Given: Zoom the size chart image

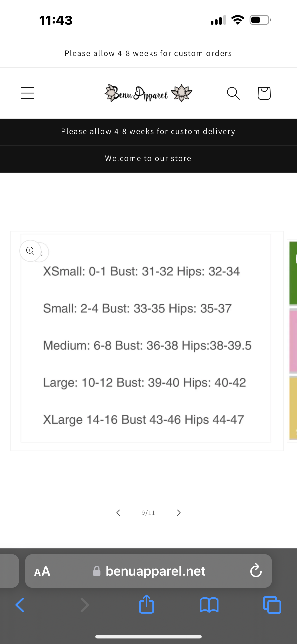Looking at the screenshot, I should 30,251.
